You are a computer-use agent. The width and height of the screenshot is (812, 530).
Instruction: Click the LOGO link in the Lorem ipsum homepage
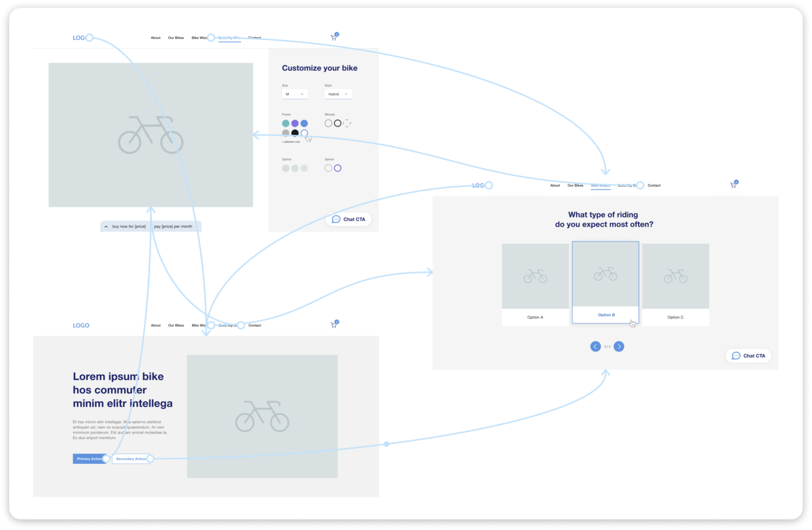[81, 325]
